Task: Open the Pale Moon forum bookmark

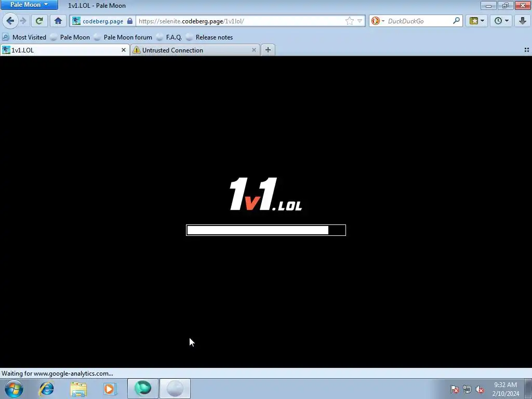Action: pyautogui.click(x=123, y=37)
